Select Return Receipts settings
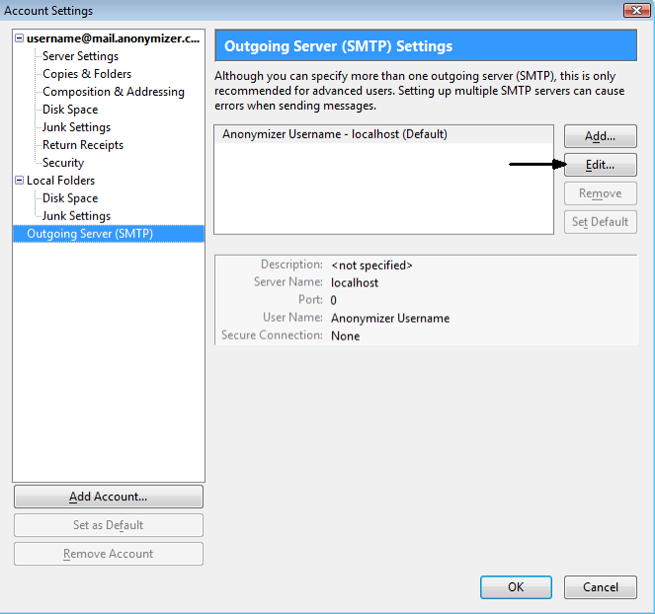 coord(83,145)
